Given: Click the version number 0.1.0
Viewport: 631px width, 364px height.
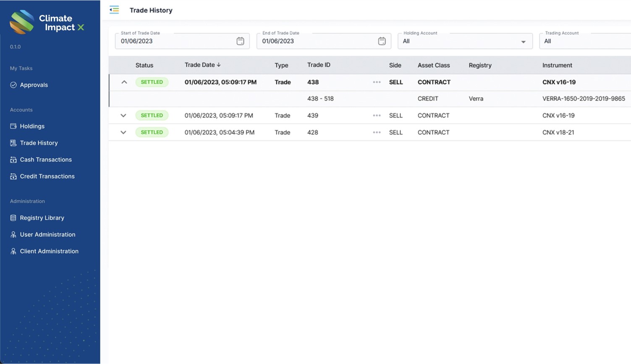Looking at the screenshot, I should 15,47.
